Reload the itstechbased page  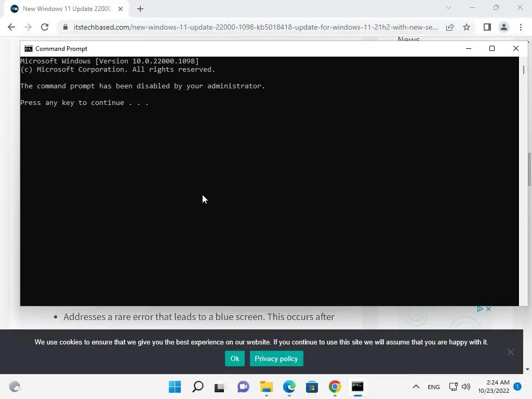(45, 27)
